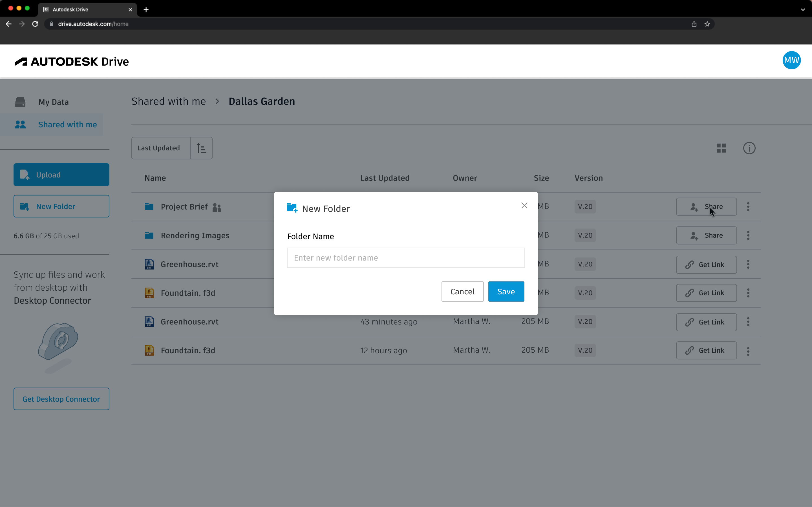Select the Greenhouse.rvt Revit file icon
This screenshot has width=812, height=507.
click(x=149, y=264)
